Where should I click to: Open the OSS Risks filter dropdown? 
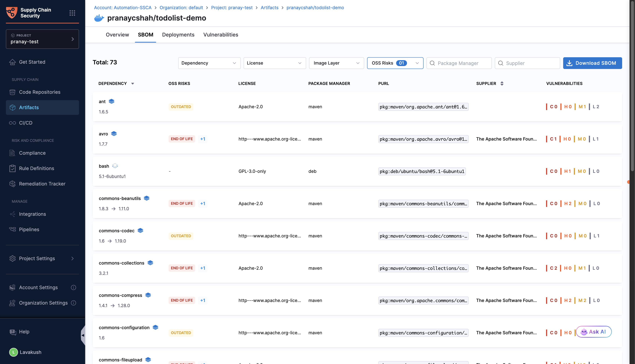click(395, 63)
